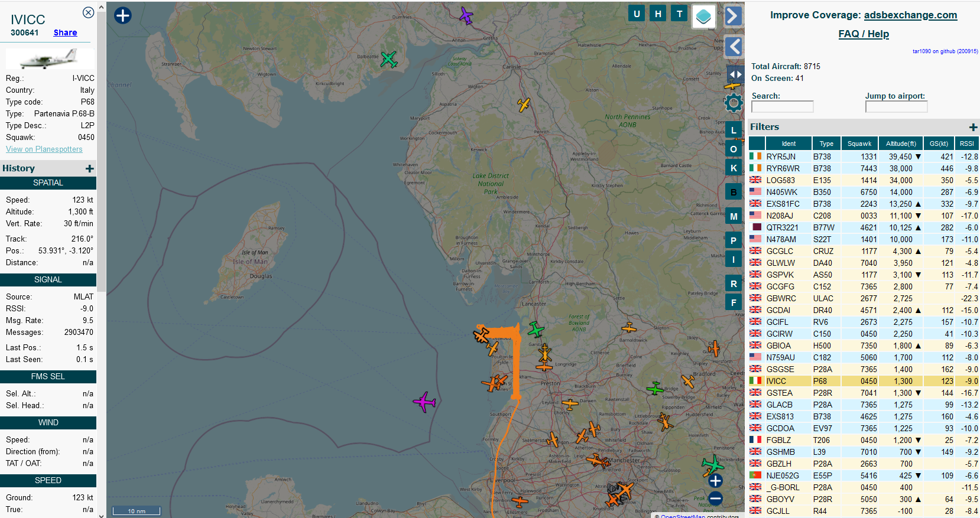Toggle the U map button

637,14
